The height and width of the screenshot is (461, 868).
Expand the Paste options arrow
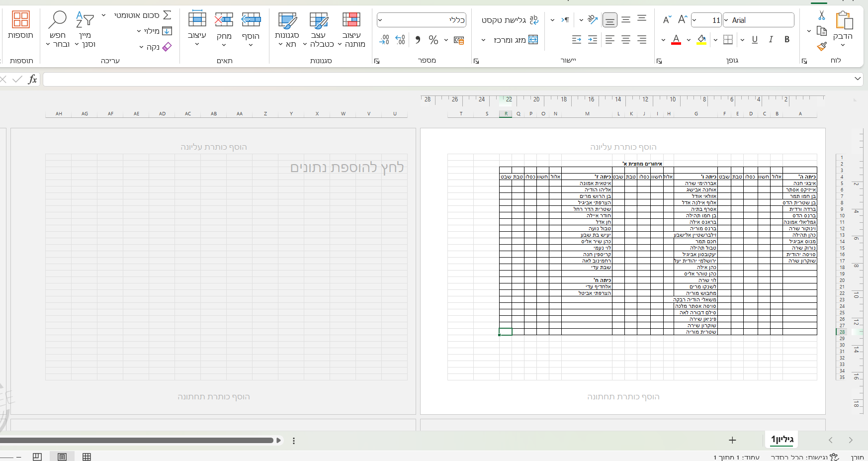[843, 46]
